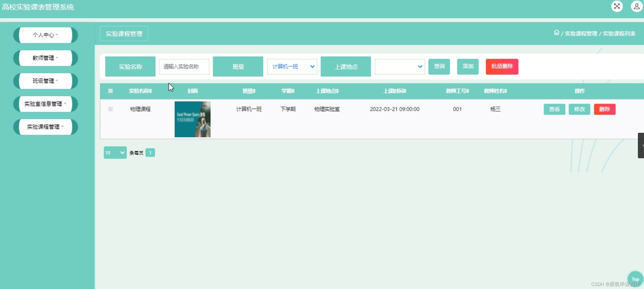644x289 pixels.
Task: Open the 班级 dropdown showing 计算机一班
Action: (x=292, y=67)
